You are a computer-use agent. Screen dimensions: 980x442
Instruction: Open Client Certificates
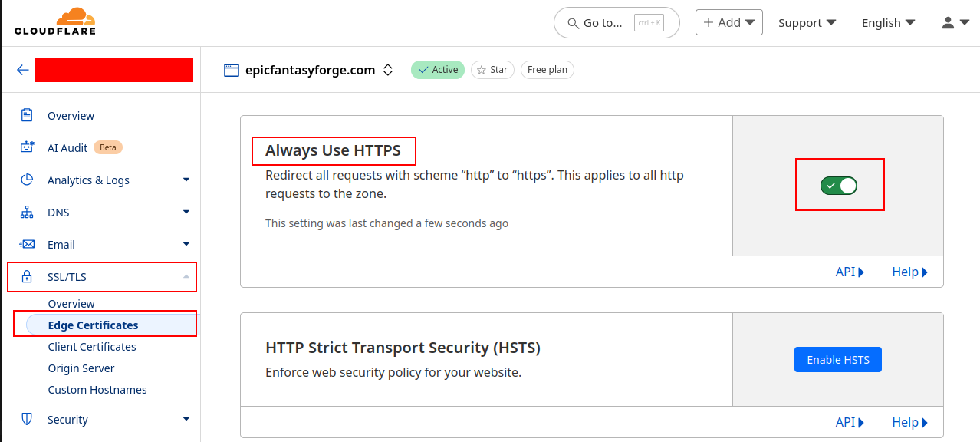(x=92, y=347)
